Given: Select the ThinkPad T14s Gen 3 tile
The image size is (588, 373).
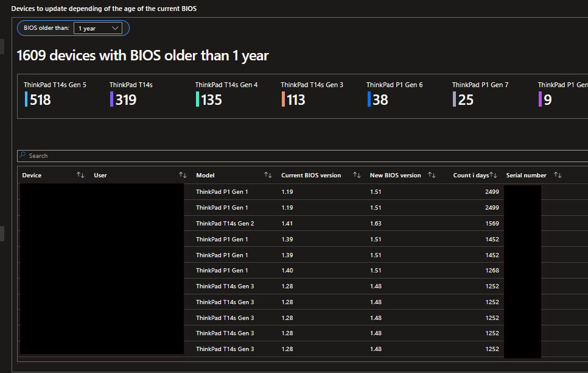Looking at the screenshot, I should (312, 94).
